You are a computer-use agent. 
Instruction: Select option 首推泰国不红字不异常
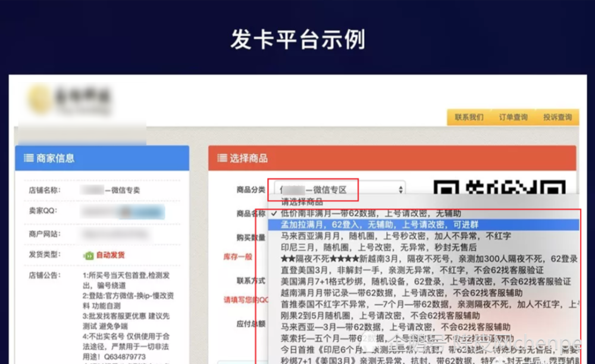[x=424, y=305]
